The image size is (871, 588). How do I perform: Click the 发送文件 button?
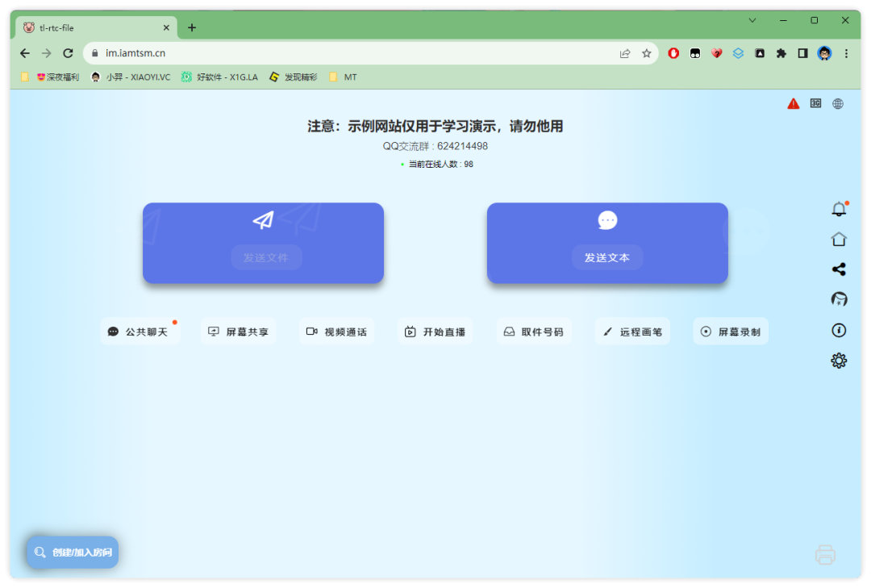pos(266,257)
